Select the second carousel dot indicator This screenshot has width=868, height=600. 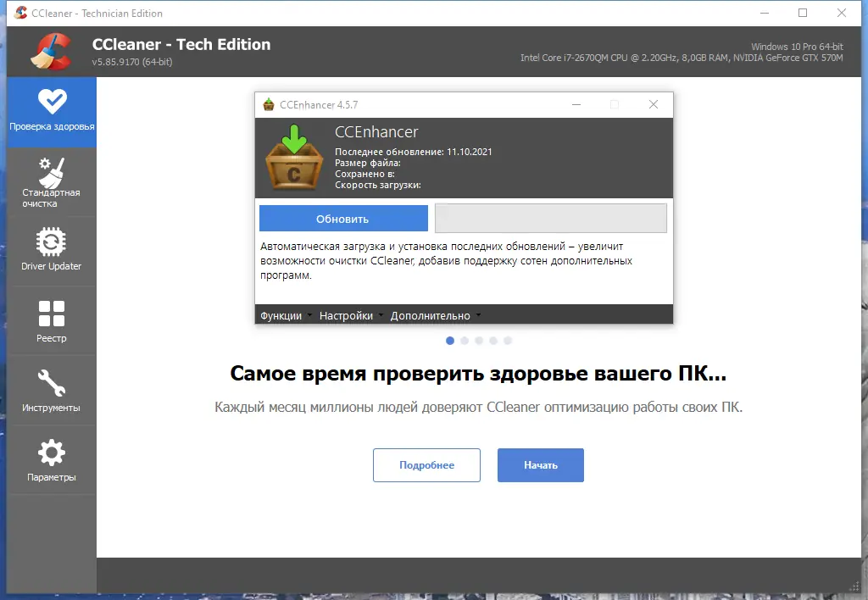[465, 340]
